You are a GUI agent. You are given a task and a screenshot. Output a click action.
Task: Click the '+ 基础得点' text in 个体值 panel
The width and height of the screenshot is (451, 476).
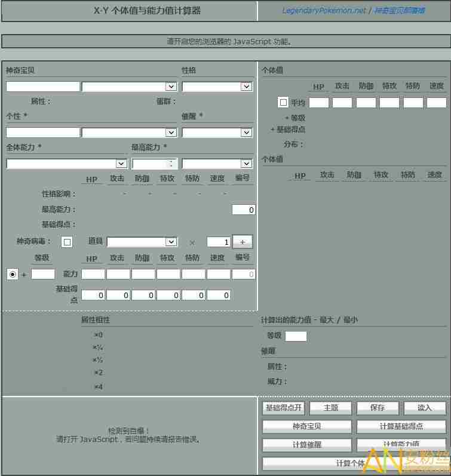[288, 130]
